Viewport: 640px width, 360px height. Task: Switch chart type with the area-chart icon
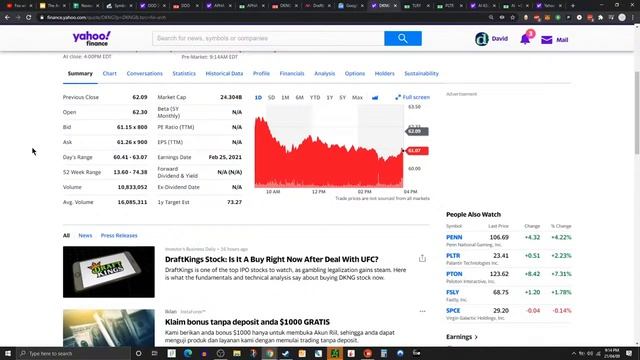(375, 98)
